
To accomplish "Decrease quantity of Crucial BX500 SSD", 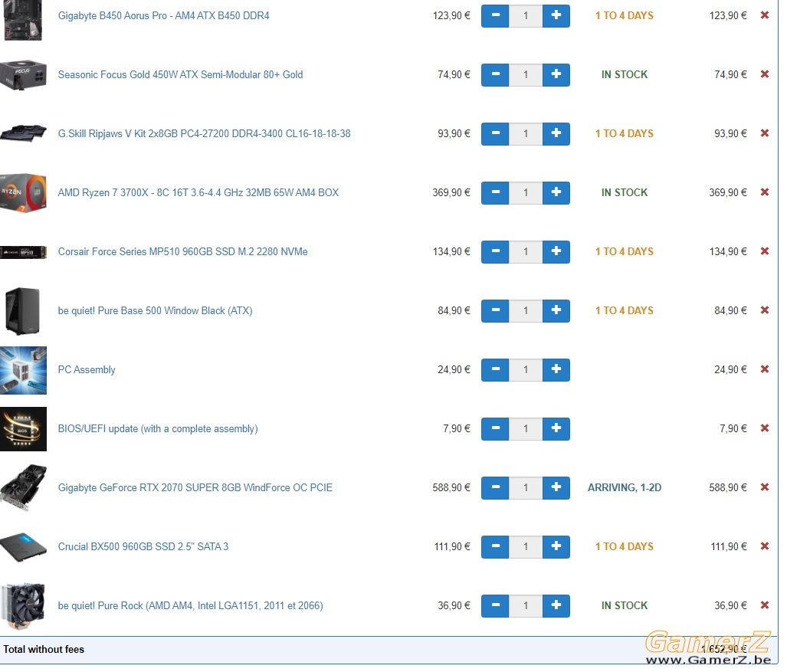I will tap(495, 546).
